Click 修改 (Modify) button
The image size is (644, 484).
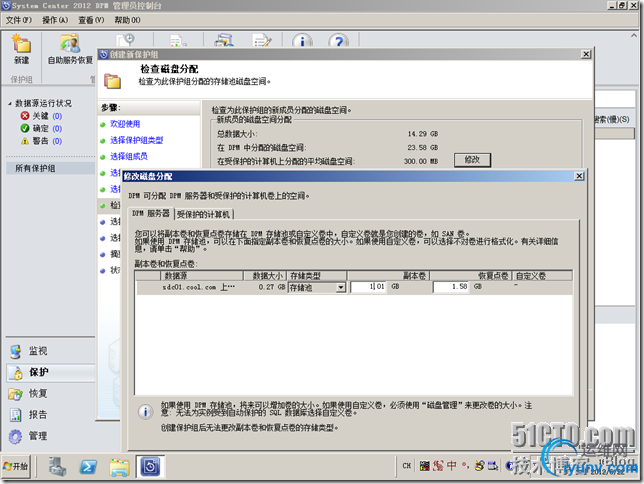[472, 160]
